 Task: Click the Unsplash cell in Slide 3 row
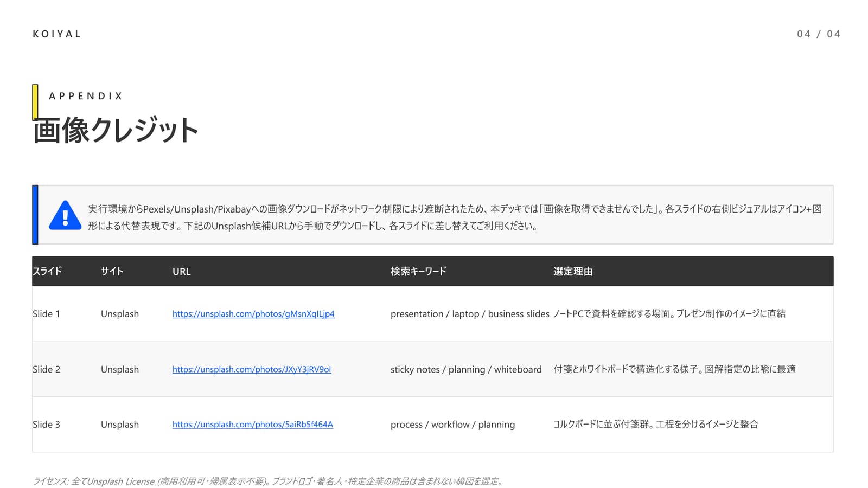(x=120, y=425)
